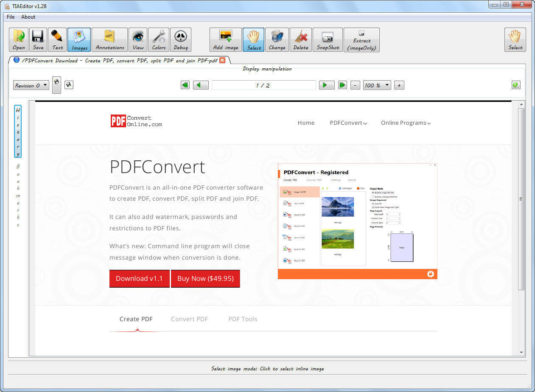The image size is (535, 392).
Task: Click the PDFConvert application screenshot image
Action: tap(358, 221)
